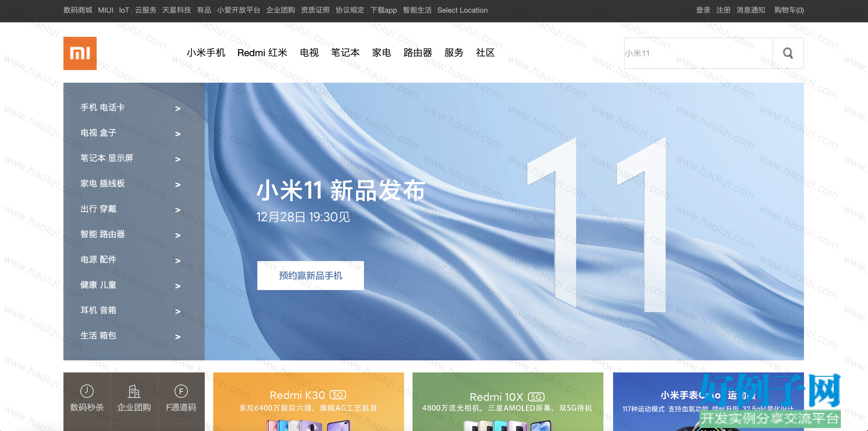
Task: Select the 笔记本 显示屏 category label
Action: (x=107, y=158)
